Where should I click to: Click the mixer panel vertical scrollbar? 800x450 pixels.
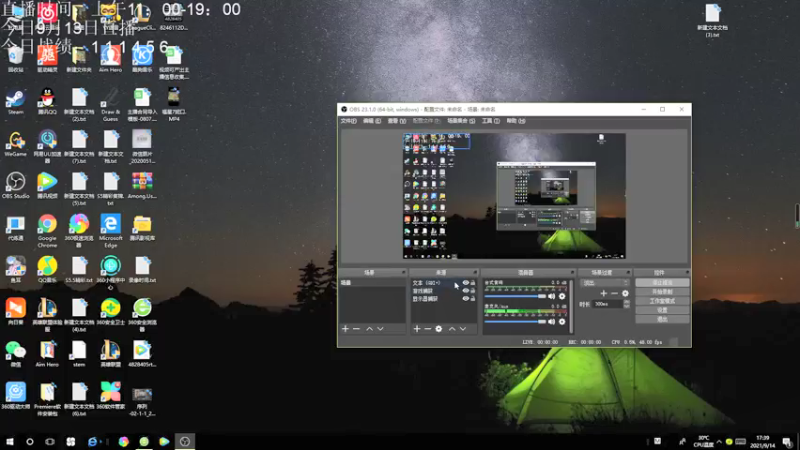[x=571, y=306]
